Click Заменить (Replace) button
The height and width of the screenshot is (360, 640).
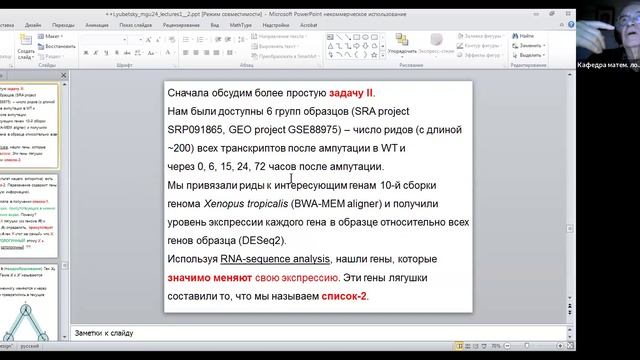[529, 45]
